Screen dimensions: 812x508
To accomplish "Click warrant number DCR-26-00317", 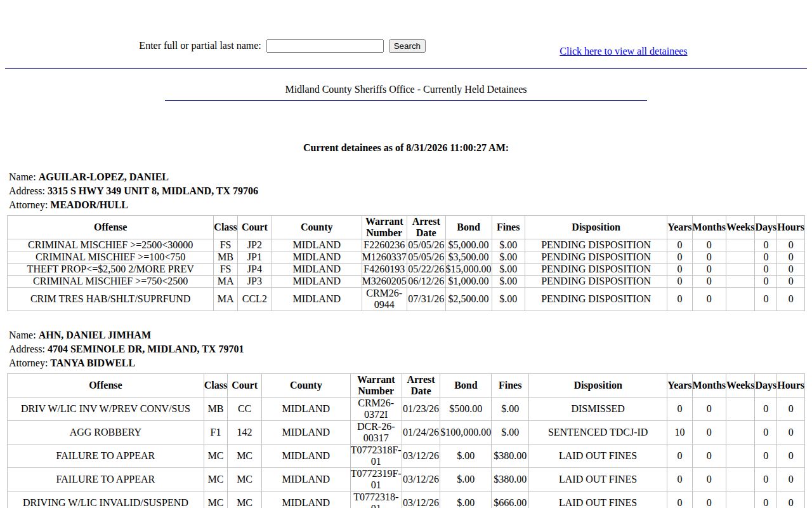I will (376, 432).
